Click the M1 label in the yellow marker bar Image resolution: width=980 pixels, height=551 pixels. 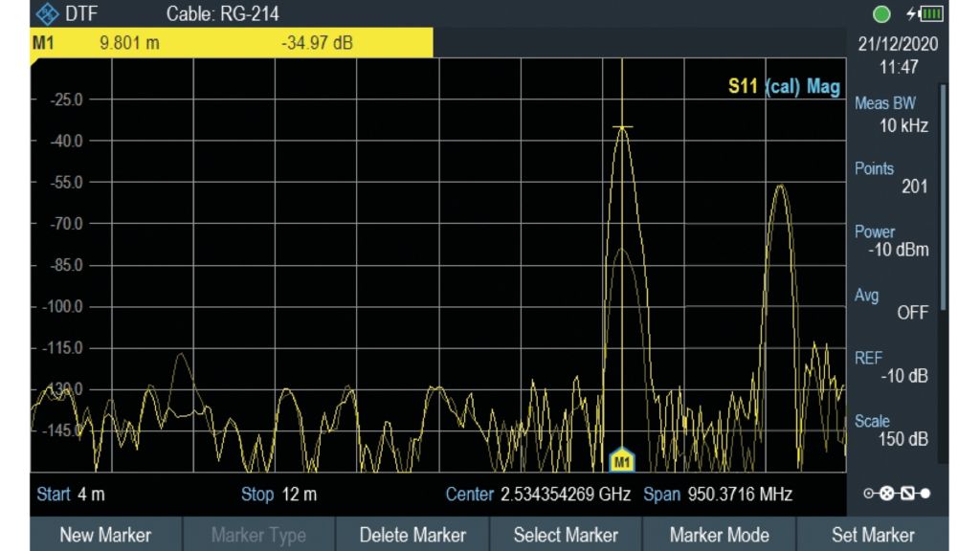pos(43,43)
